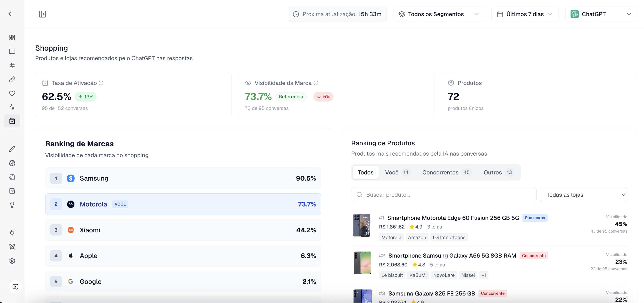This screenshot has width=644, height=303.
Task: Click the Taxa de Ativação info icon
Action: coord(101,83)
